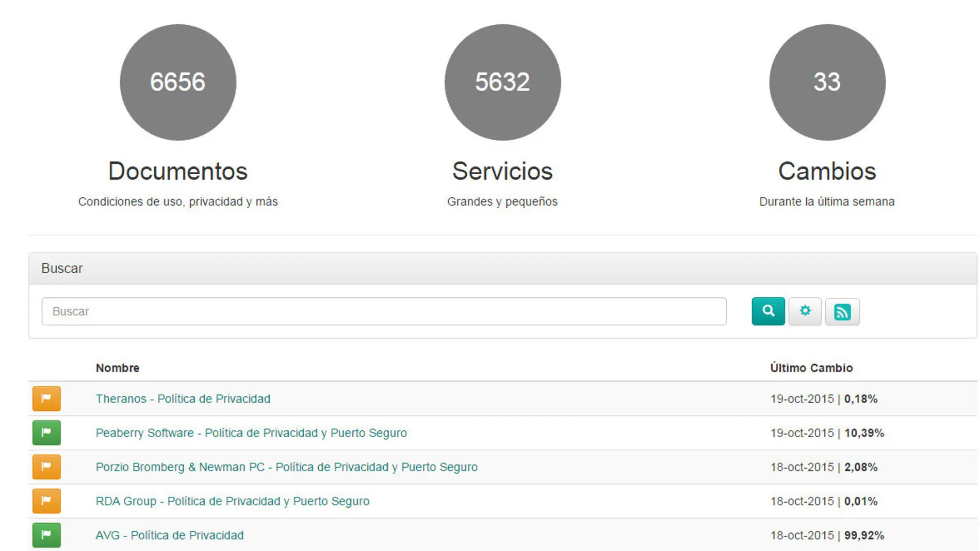Open the RSS feed icon button
980x551 pixels.
(x=842, y=311)
